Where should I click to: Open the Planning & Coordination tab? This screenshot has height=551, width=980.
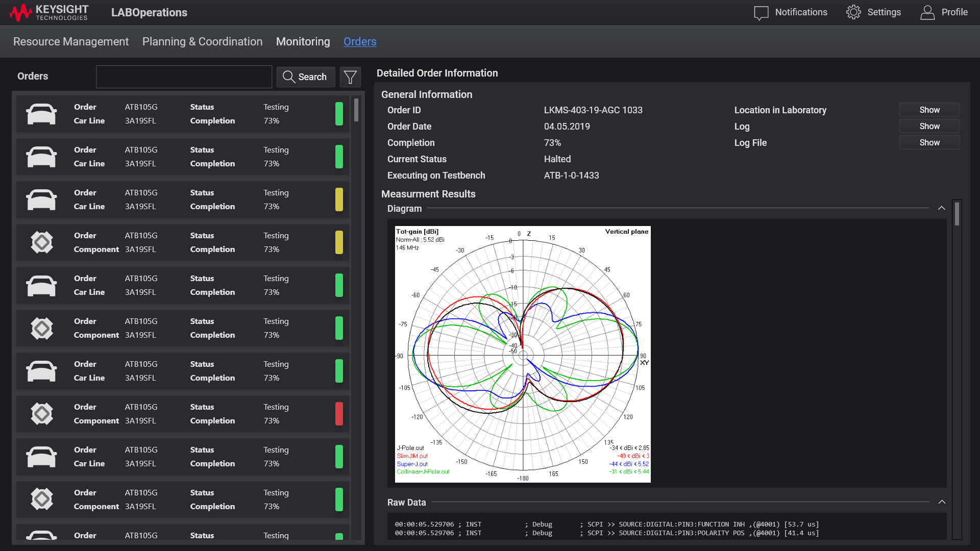tap(203, 41)
